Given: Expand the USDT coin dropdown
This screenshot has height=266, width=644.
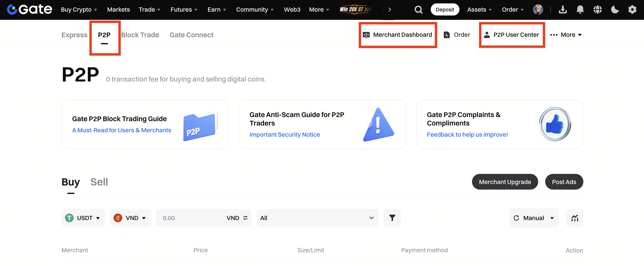Looking at the screenshot, I should [83, 218].
